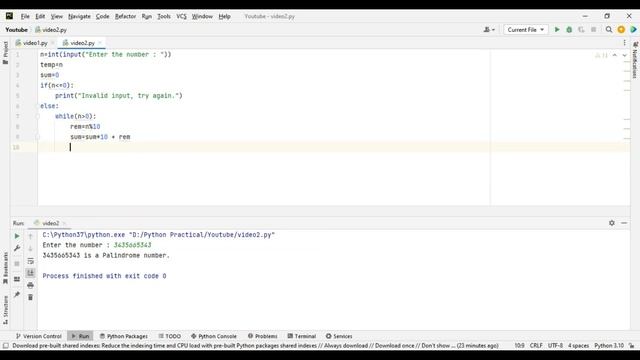Open the Code With Me user dropdown
The width and height of the screenshot is (640, 360).
tap(489, 30)
